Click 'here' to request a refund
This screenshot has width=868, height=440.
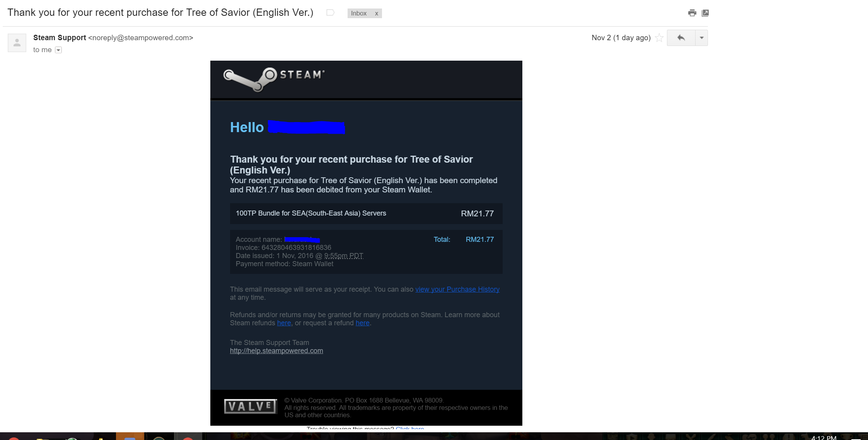pos(362,323)
